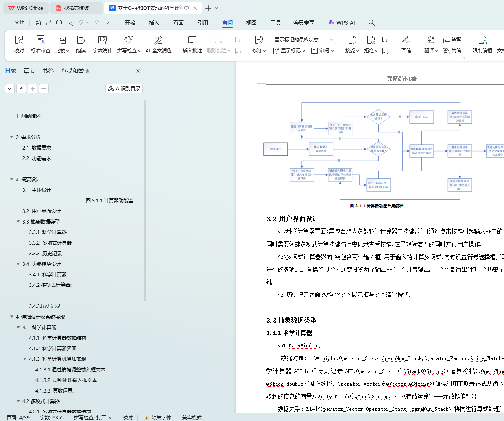The image size is (504, 421).
Task: Collapse the 3.3 抽象数据类型 node
Action: pyautogui.click(x=18, y=221)
